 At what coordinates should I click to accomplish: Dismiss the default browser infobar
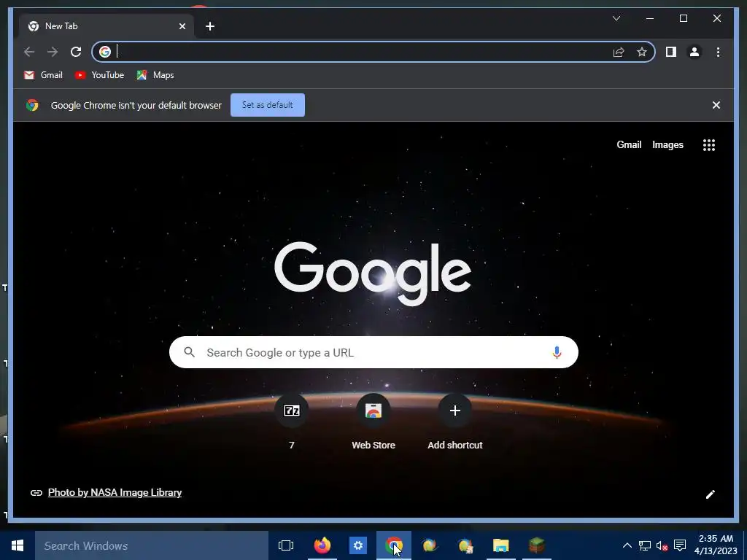[716, 105]
